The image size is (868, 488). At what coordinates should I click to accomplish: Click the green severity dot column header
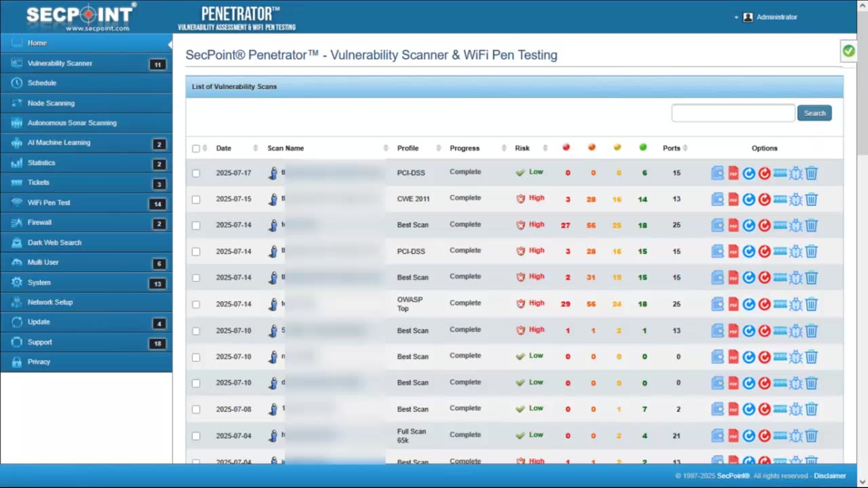coord(643,147)
